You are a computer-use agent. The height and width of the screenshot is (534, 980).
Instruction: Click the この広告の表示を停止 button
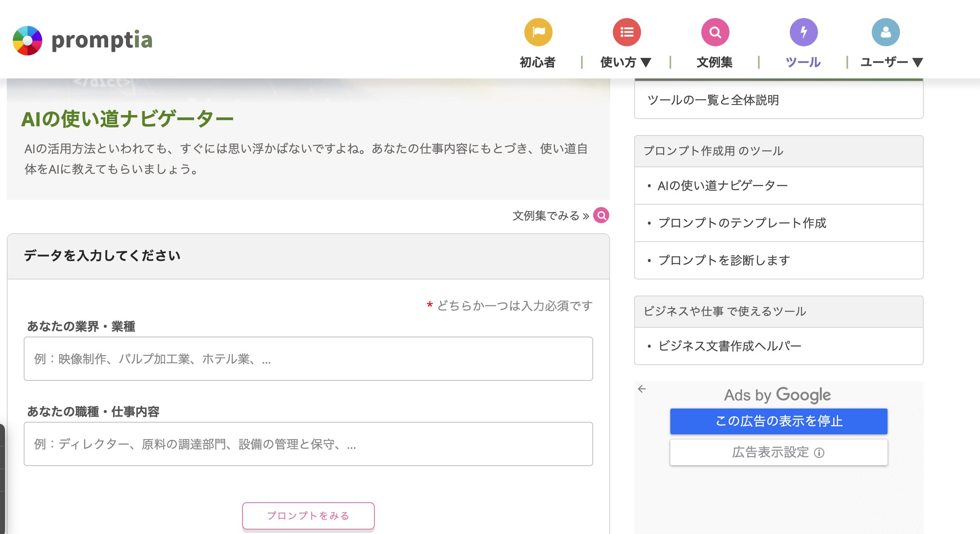pyautogui.click(x=779, y=421)
